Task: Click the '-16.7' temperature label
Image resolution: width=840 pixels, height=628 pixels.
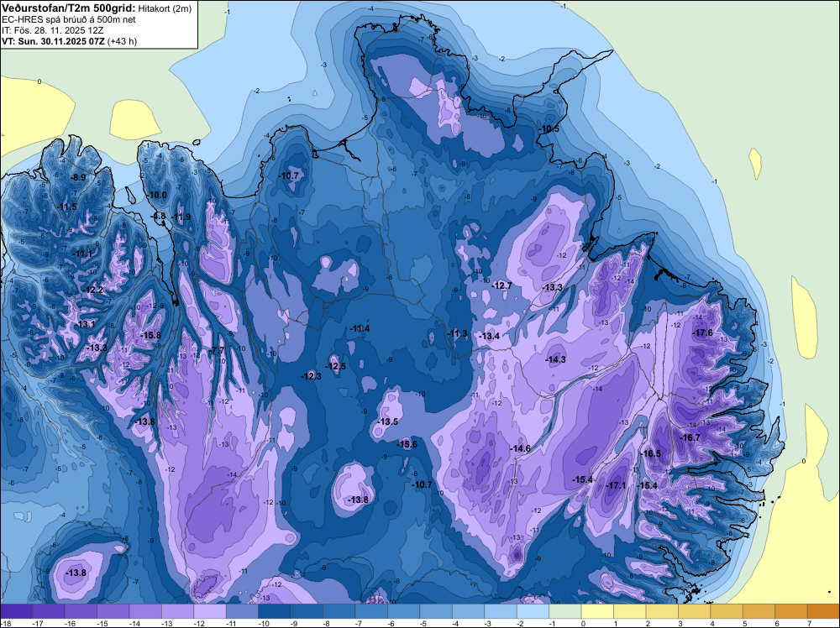Action: [690, 437]
